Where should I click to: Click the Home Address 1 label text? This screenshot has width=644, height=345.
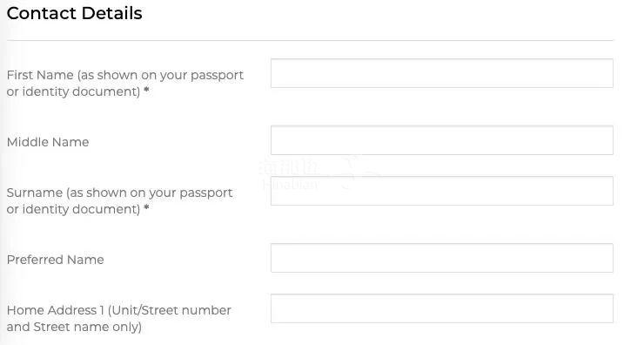118,318
